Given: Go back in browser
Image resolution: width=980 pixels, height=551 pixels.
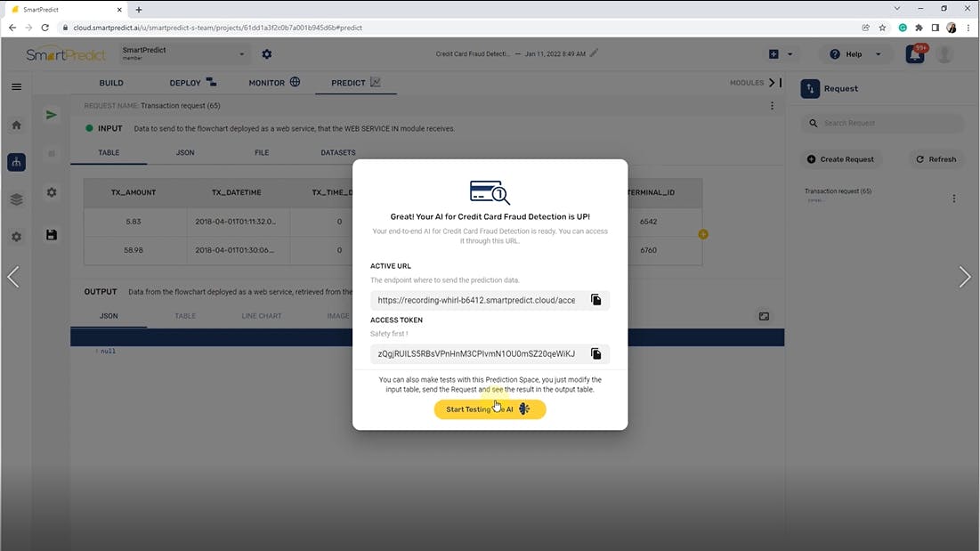Looking at the screenshot, I should point(12,28).
